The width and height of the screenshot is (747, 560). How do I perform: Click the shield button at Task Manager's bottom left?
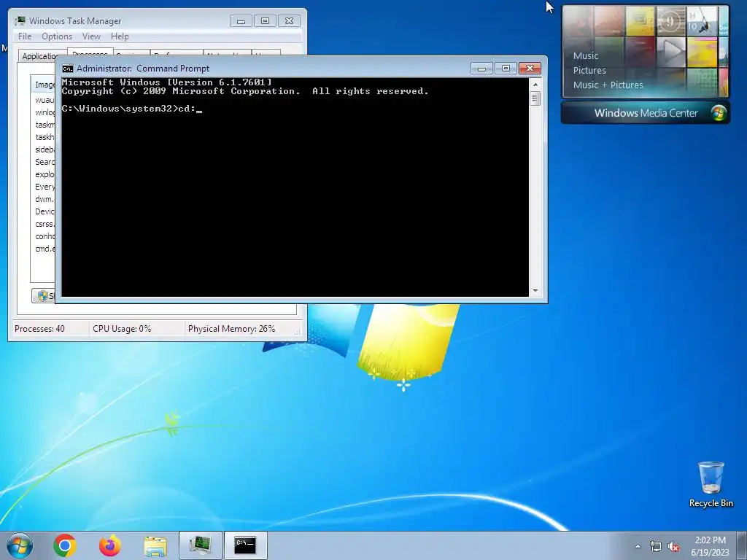(43, 296)
